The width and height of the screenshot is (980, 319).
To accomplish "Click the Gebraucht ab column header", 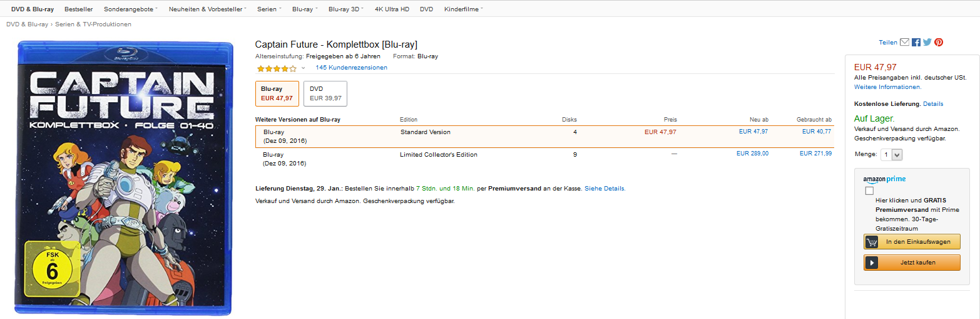I will coord(814,120).
